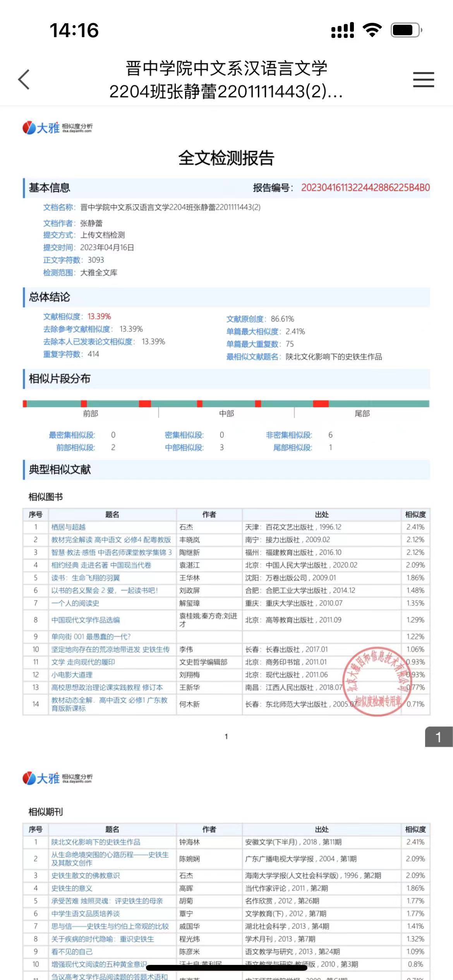Select the 正文字符数 3093 text
The image size is (453, 980).
[96, 260]
